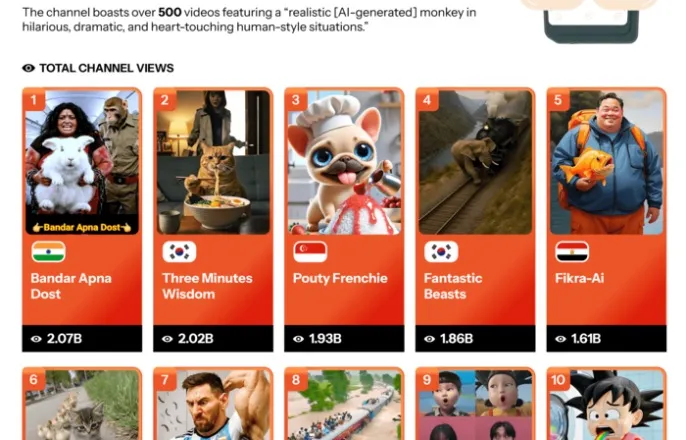This screenshot has width=686, height=440.
Task: Open the cat eating noodles thumbnail
Action: (x=214, y=162)
